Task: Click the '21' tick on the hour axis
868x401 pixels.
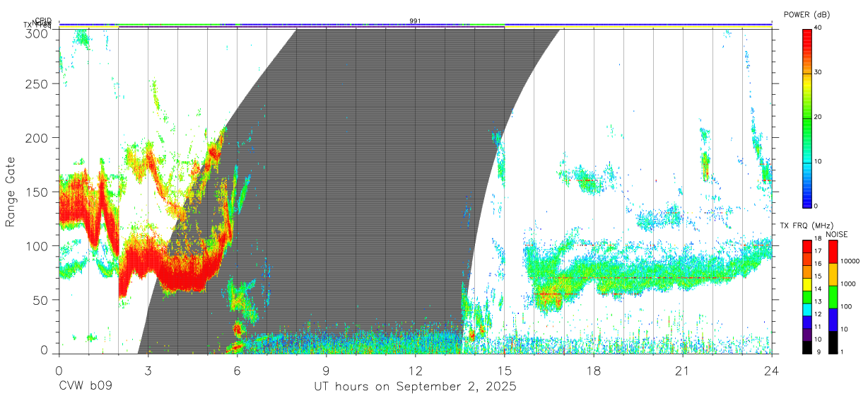Action: point(683,370)
